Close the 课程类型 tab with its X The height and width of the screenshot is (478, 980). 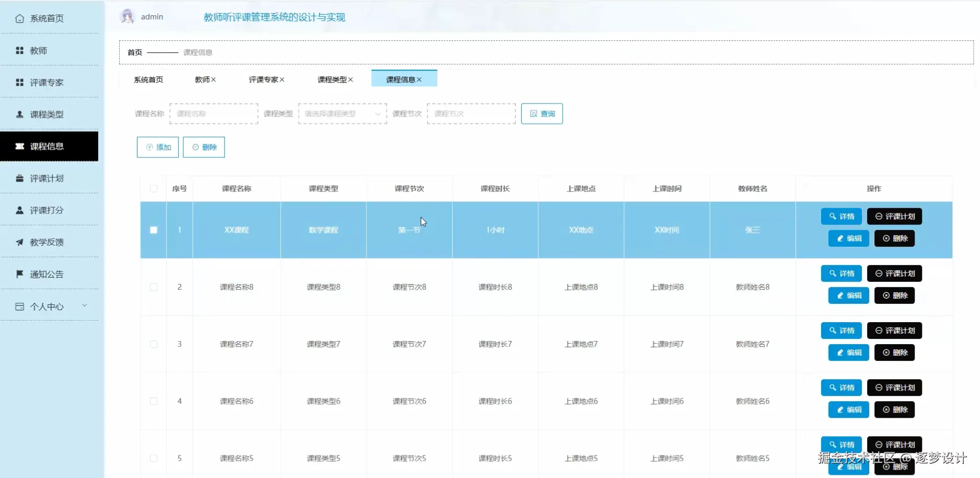pyautogui.click(x=351, y=79)
